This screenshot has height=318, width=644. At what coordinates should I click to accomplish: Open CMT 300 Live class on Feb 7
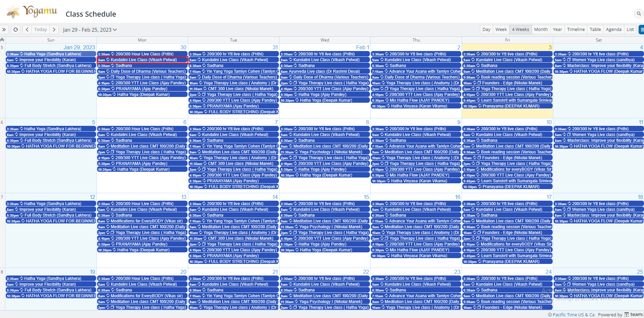(x=234, y=164)
